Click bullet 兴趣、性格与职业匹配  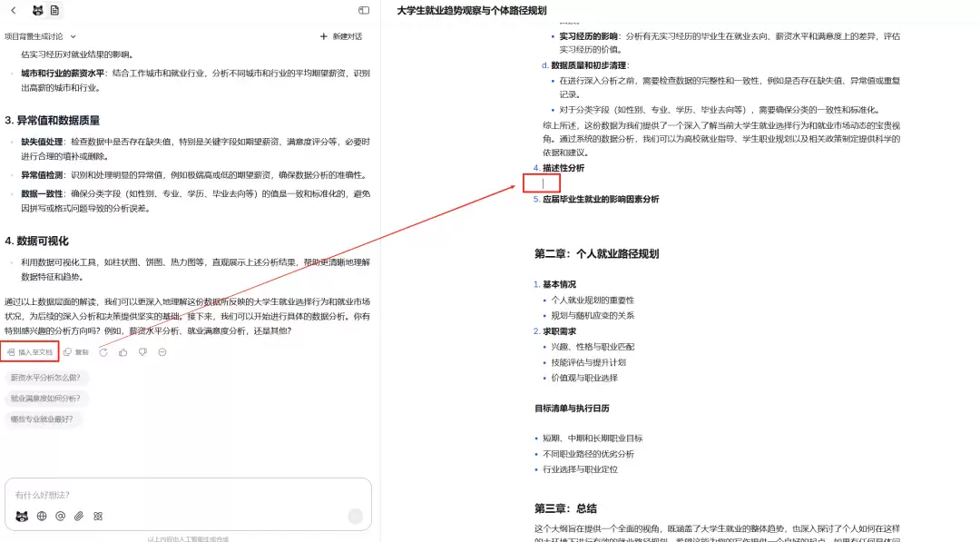593,347
